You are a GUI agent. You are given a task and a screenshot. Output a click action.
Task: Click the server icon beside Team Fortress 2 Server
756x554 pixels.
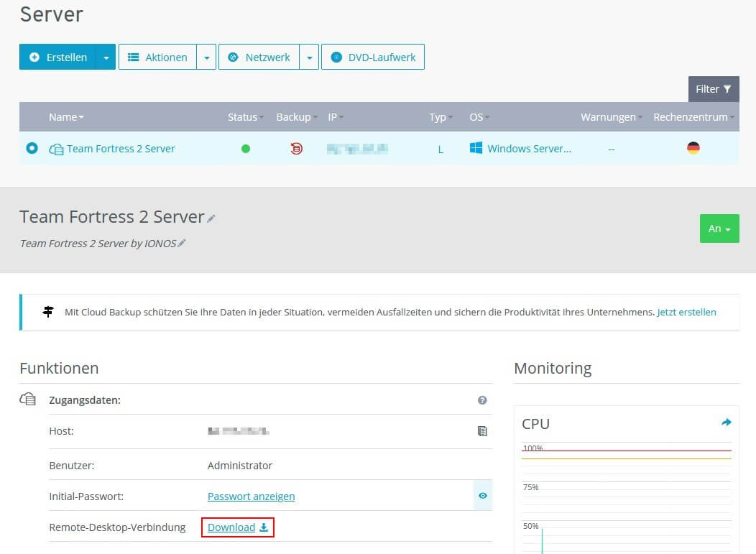pyautogui.click(x=56, y=149)
